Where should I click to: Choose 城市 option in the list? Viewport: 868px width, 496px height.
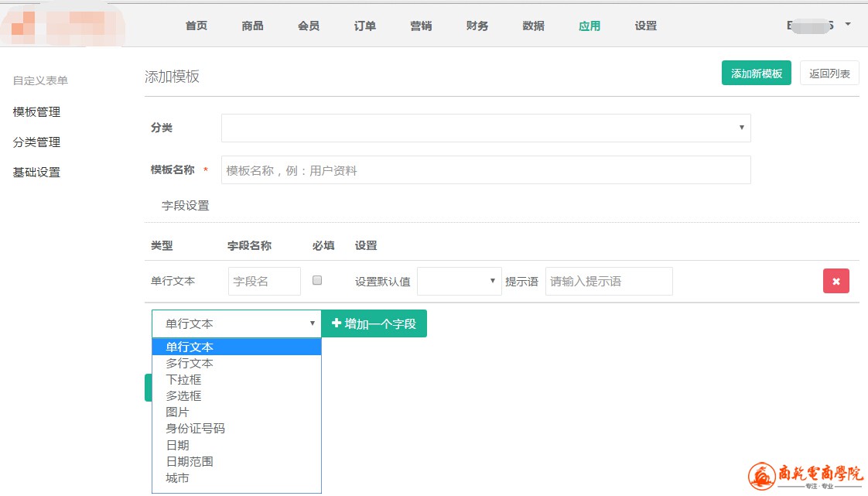[237, 477]
